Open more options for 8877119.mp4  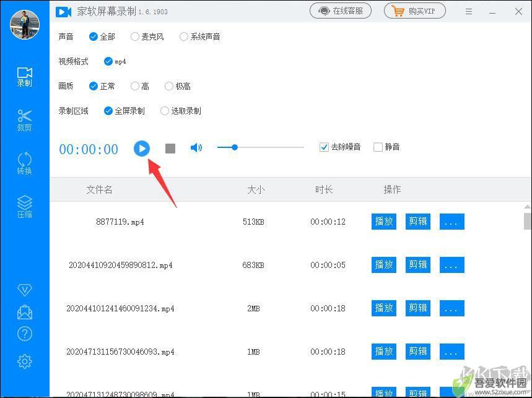(452, 222)
